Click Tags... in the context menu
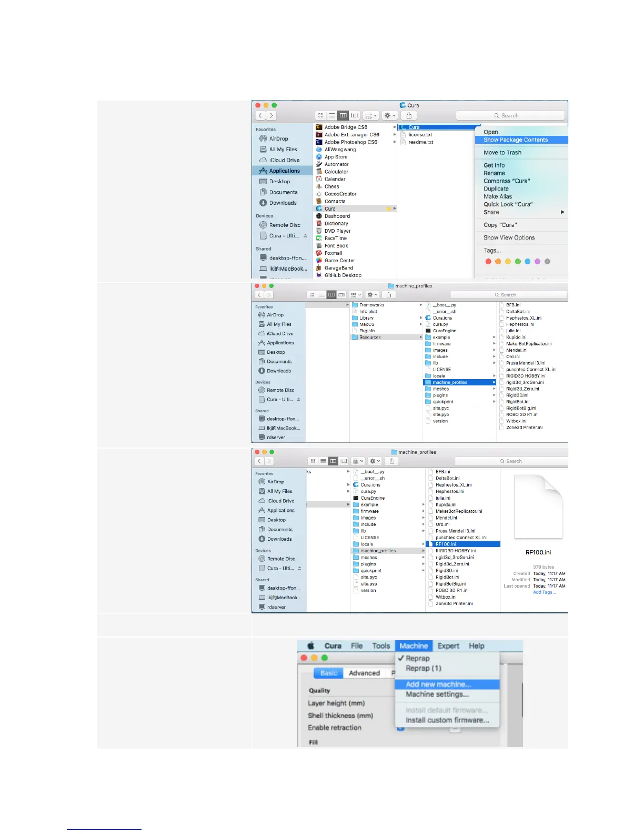This screenshot has height=834, width=644. pyautogui.click(x=492, y=251)
